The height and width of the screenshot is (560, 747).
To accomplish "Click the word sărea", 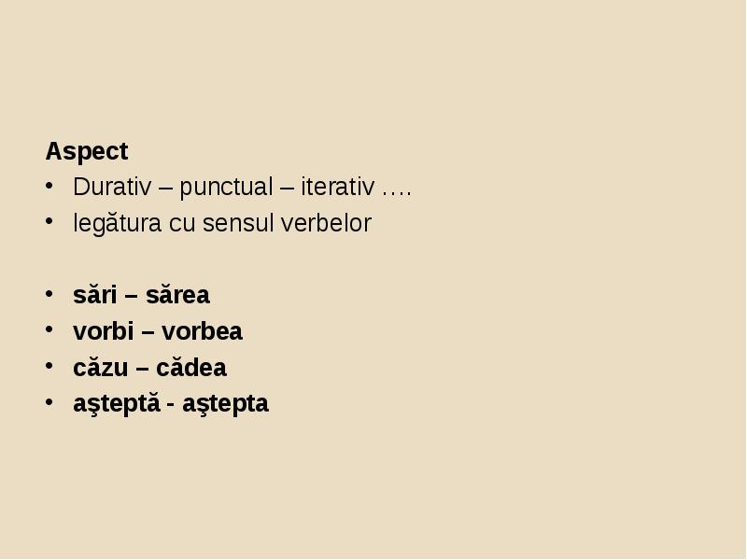I will click(x=177, y=295).
